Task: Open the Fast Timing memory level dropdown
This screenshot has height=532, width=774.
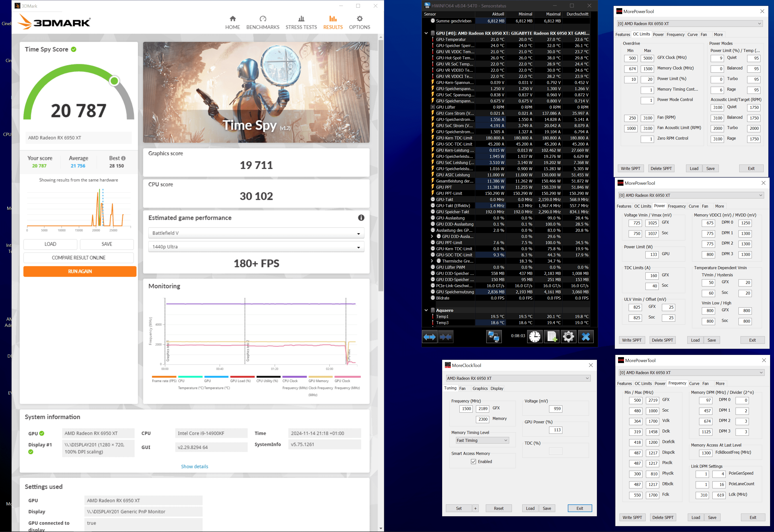Action: click(x=482, y=440)
